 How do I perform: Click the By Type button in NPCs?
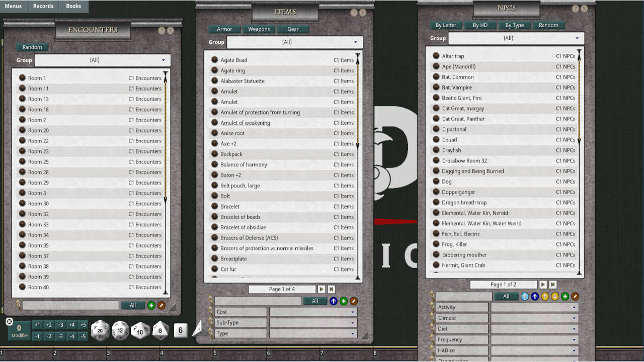(x=514, y=25)
